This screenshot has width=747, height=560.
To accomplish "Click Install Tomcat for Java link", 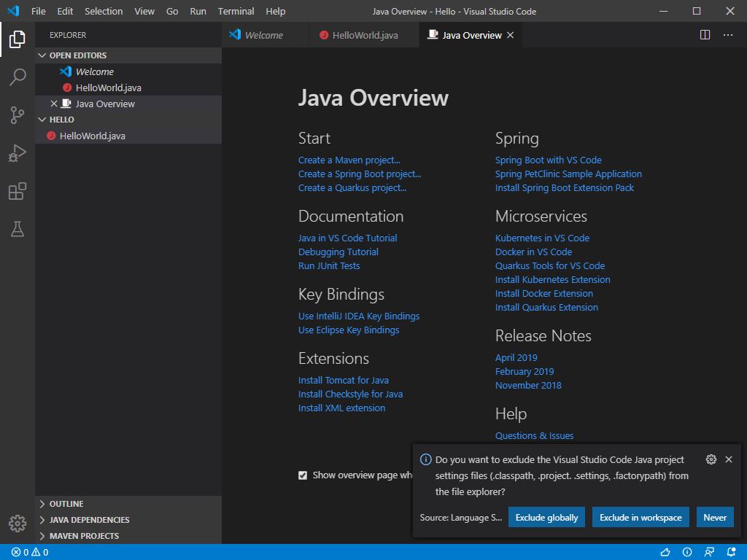I will coord(343,380).
